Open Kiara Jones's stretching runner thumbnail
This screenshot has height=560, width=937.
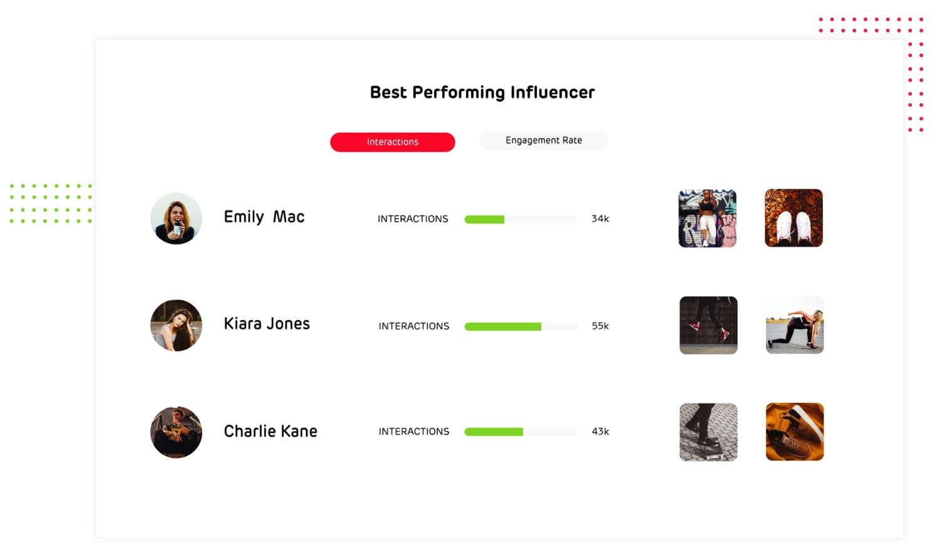click(794, 325)
